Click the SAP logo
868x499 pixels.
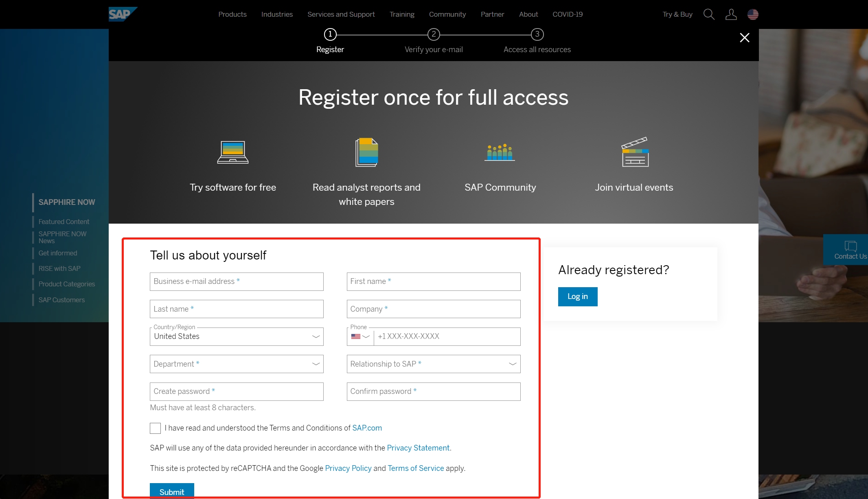(x=122, y=14)
